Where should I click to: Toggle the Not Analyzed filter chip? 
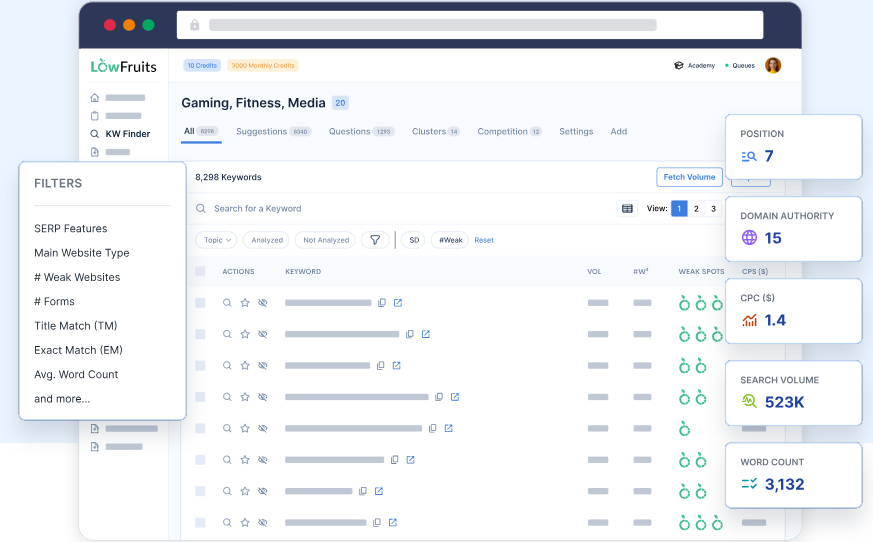pyautogui.click(x=326, y=240)
